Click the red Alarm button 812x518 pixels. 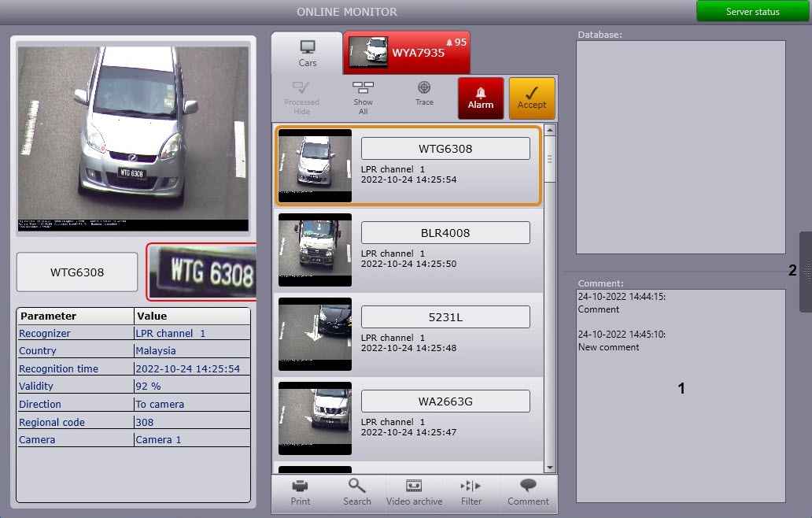click(481, 98)
